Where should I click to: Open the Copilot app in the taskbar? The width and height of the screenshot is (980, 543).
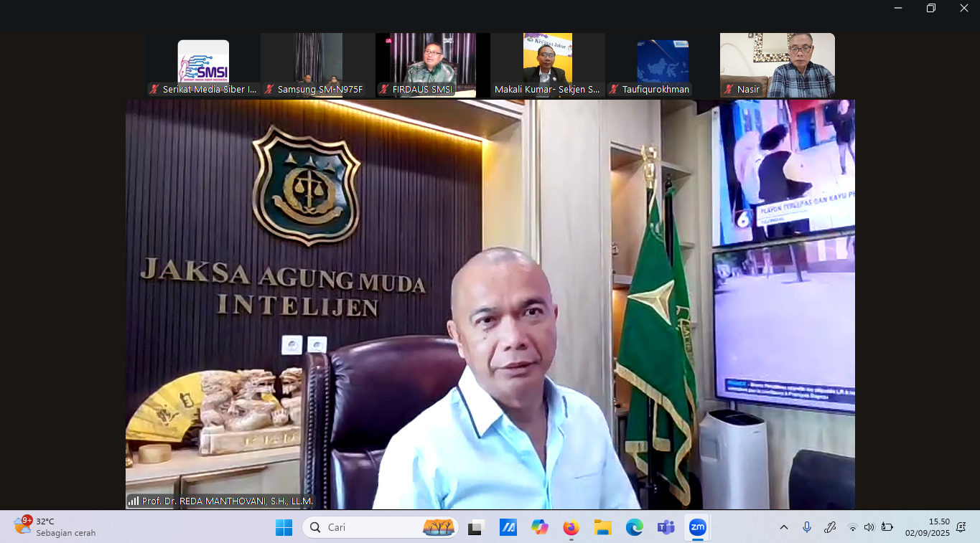(x=539, y=527)
